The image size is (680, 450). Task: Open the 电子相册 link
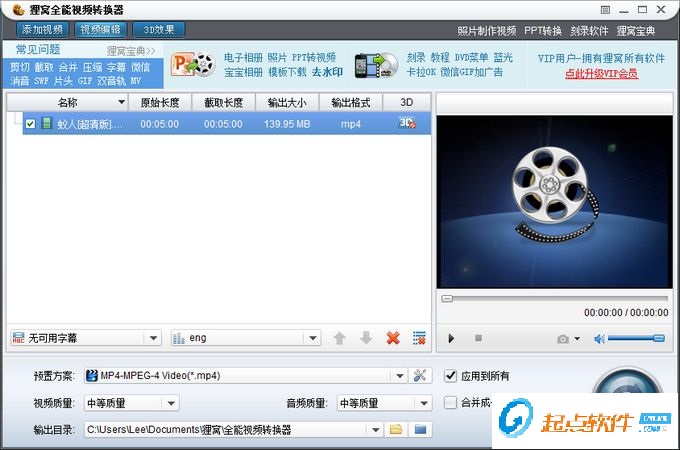pos(243,58)
